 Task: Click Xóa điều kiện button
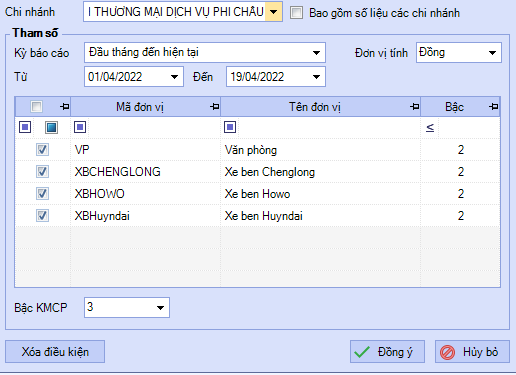click(x=55, y=351)
